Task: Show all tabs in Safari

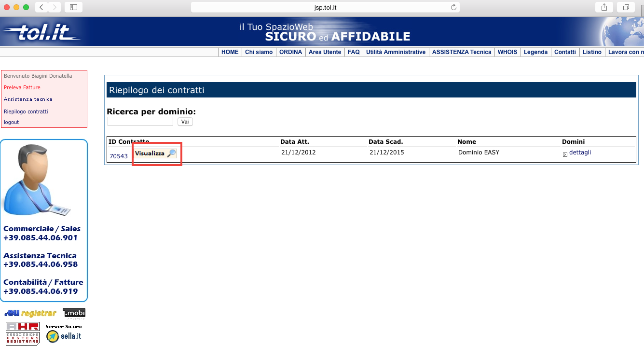Action: click(626, 7)
